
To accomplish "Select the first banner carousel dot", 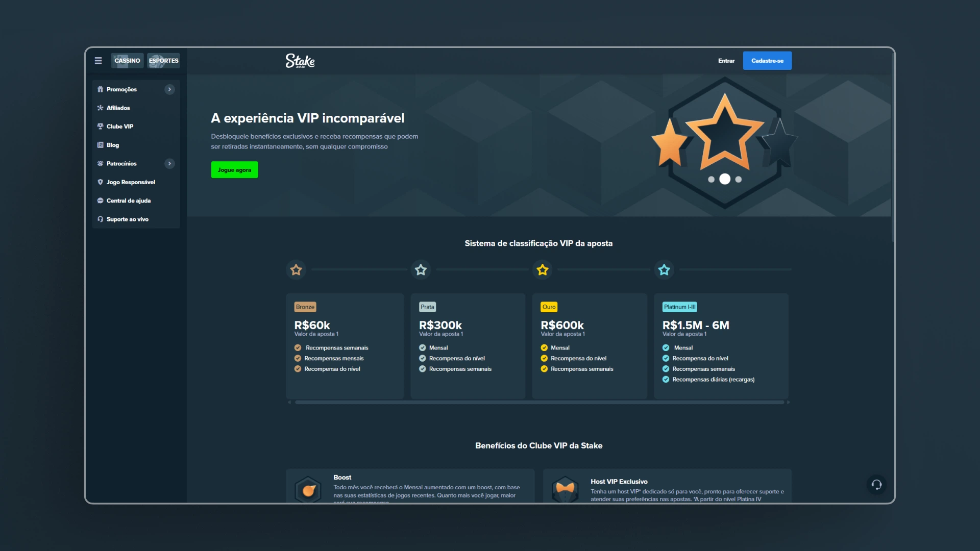I will pyautogui.click(x=711, y=180).
